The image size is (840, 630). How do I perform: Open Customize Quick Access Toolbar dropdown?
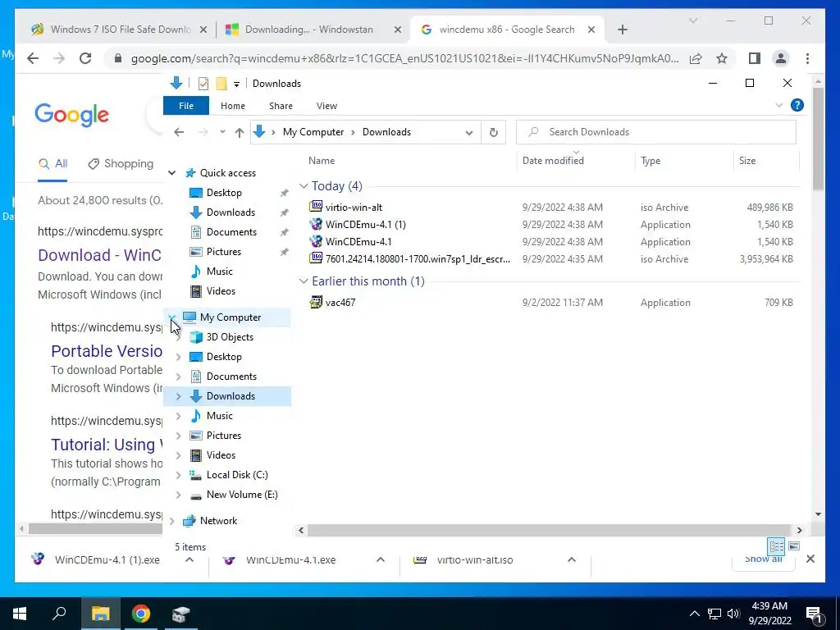(x=236, y=84)
